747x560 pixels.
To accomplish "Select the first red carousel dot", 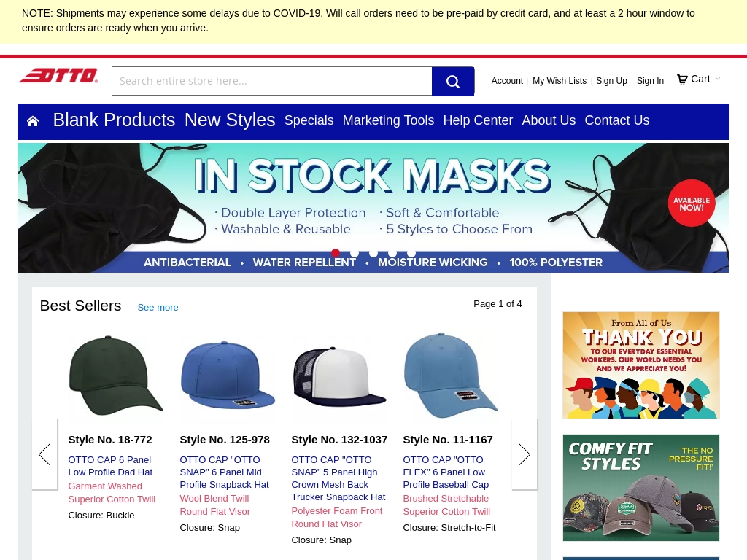I will point(336,253).
